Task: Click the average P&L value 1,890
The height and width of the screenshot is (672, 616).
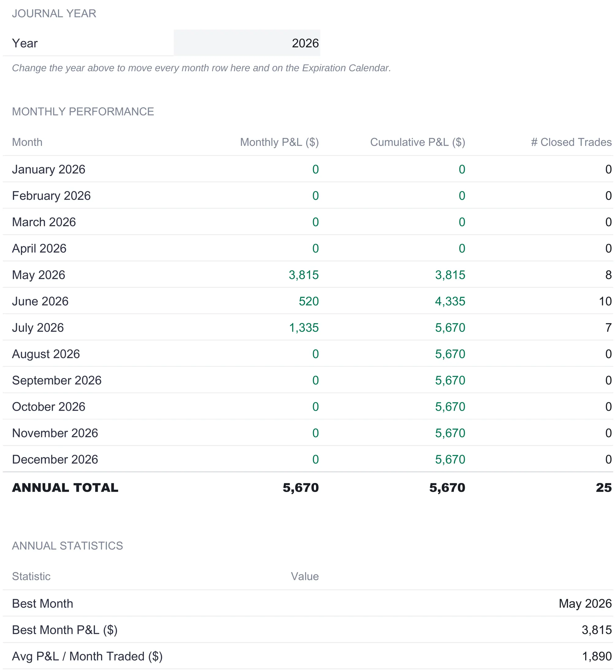Action: pos(597,656)
